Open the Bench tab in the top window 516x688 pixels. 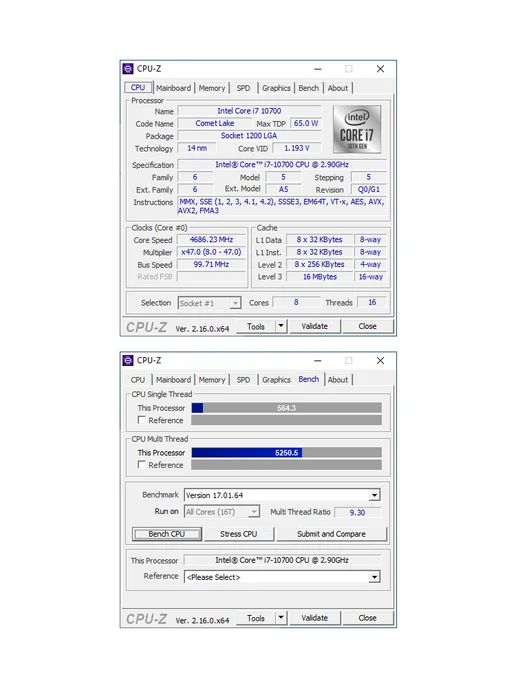pos(308,88)
